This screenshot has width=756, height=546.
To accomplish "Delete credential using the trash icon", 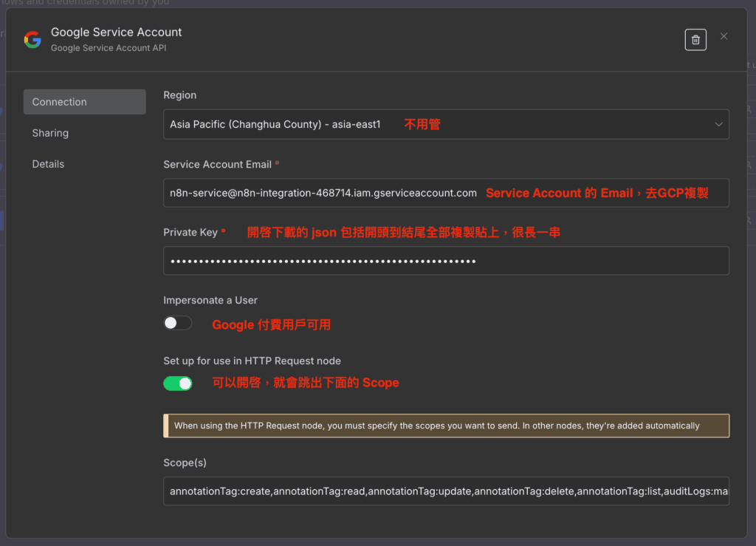I will click(x=695, y=40).
